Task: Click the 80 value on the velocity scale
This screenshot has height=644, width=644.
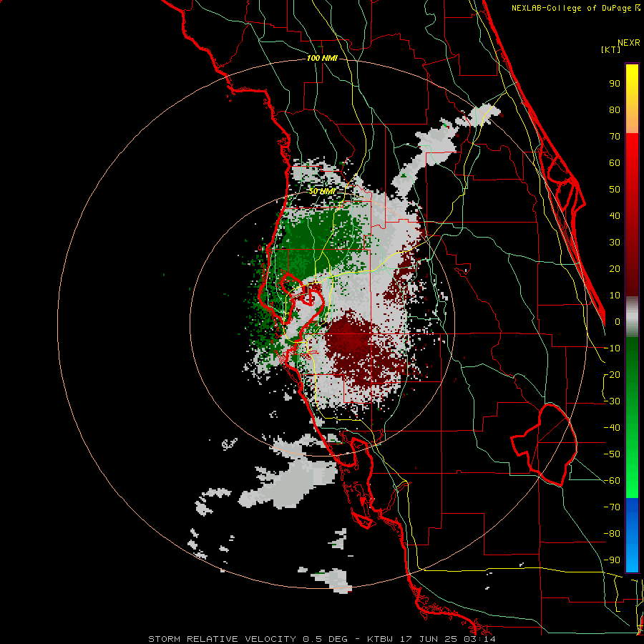Action: pos(615,109)
